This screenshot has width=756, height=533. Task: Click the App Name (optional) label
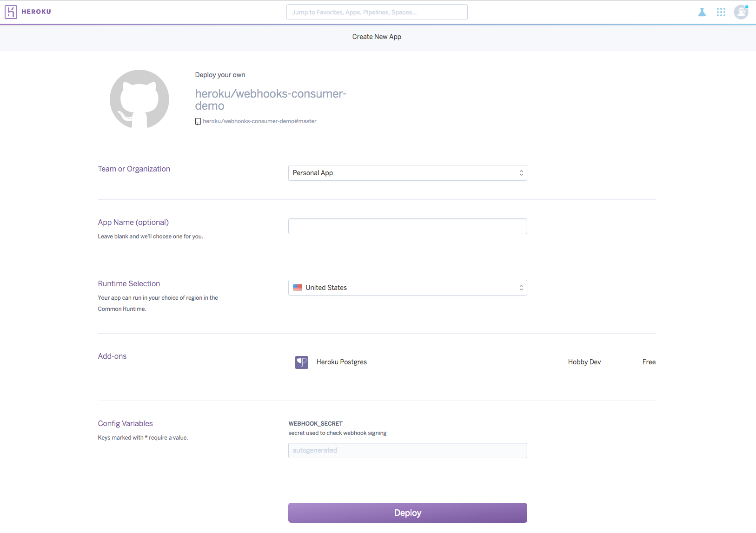[133, 222]
